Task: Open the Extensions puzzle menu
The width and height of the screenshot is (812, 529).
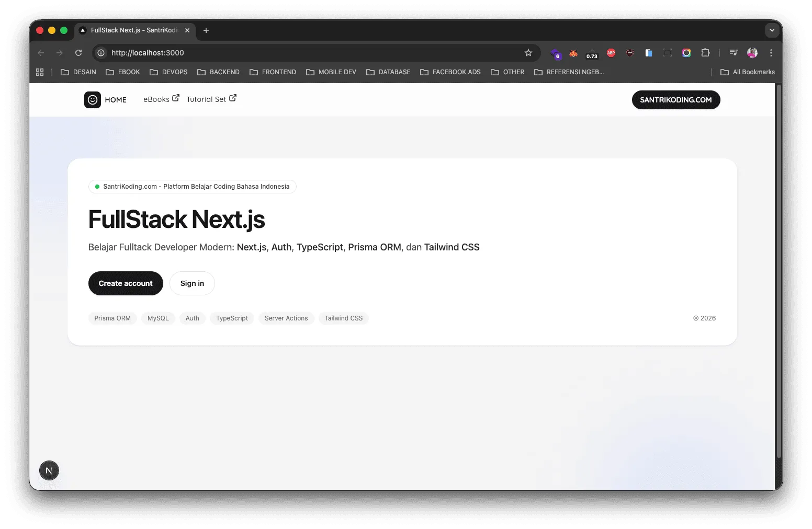Action: point(705,53)
